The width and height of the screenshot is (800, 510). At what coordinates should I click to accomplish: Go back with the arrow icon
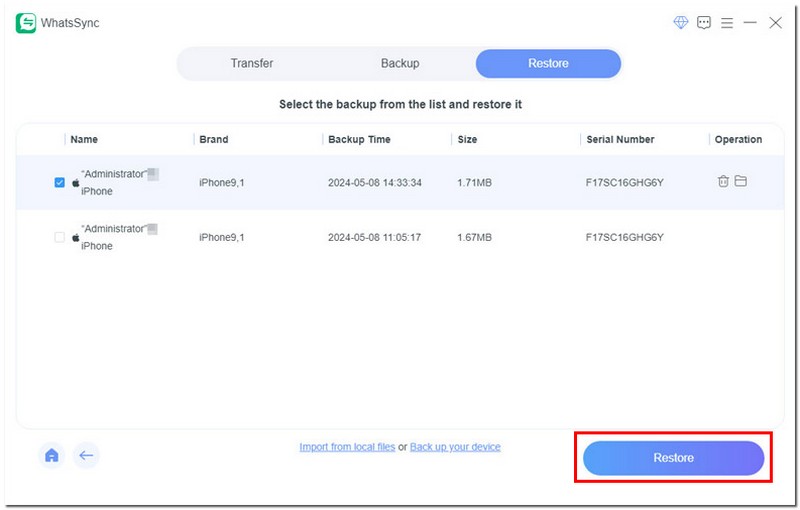86,455
